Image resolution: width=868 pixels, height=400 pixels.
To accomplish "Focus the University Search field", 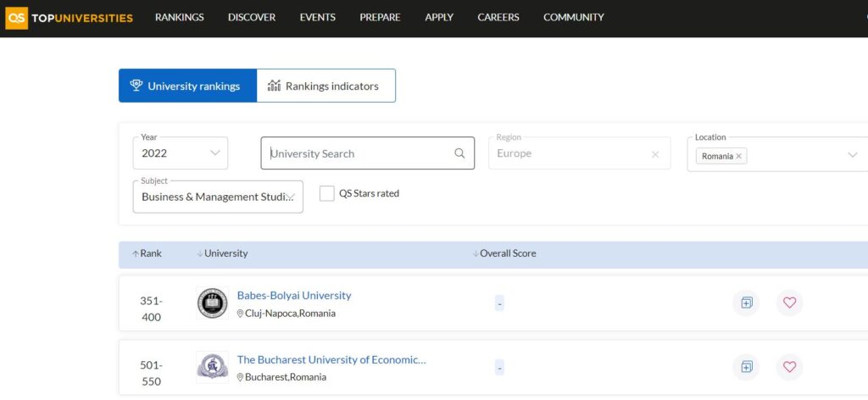I will [x=368, y=153].
